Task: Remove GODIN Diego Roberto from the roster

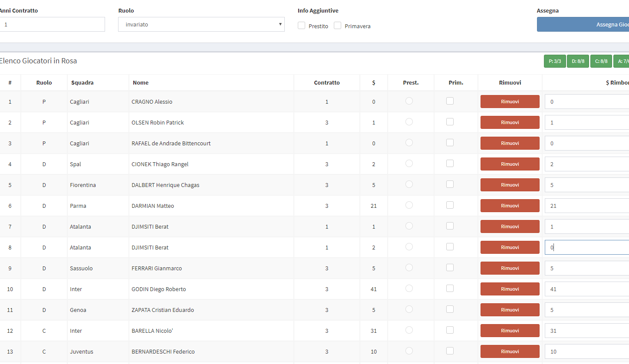Action: click(x=510, y=289)
